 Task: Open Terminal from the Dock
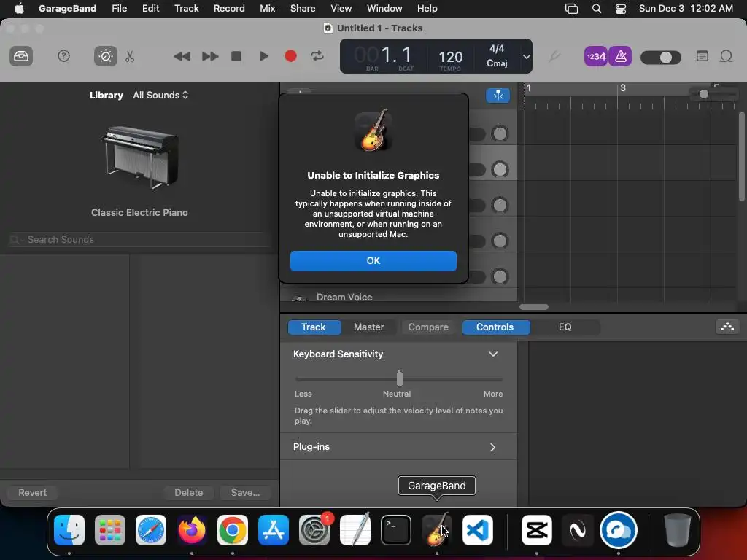tap(396, 530)
